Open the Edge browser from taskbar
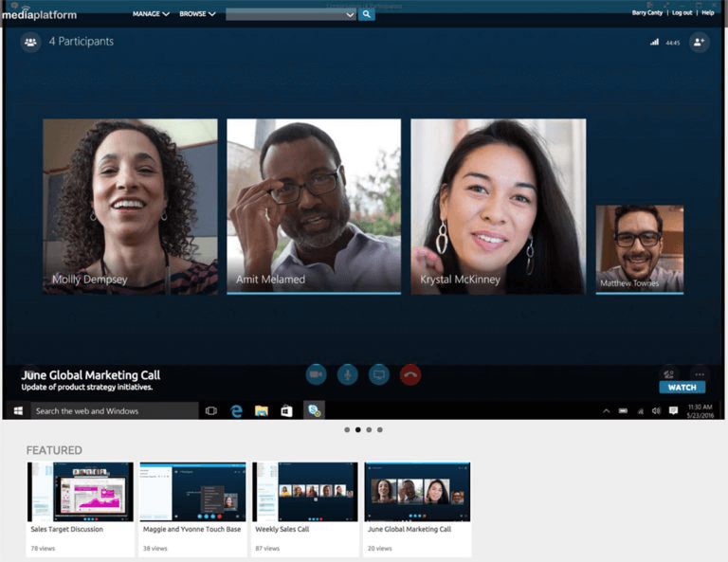This screenshot has width=728, height=562. point(236,410)
